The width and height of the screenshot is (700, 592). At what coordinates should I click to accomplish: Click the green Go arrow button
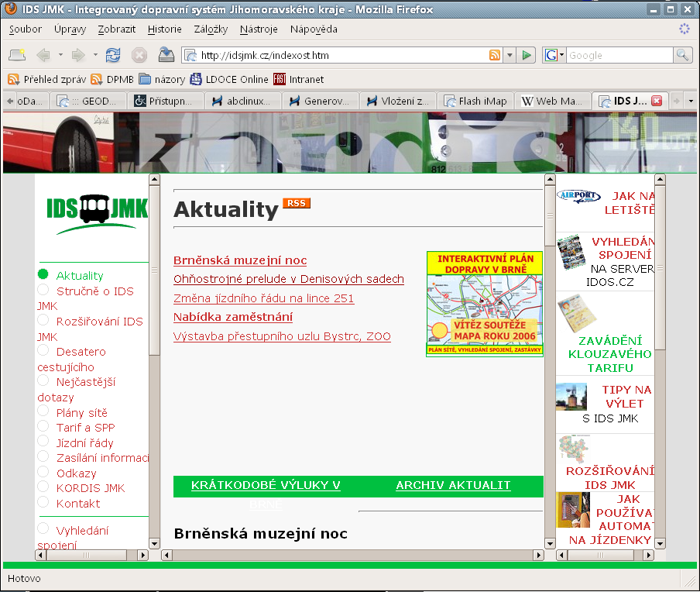coord(527,55)
